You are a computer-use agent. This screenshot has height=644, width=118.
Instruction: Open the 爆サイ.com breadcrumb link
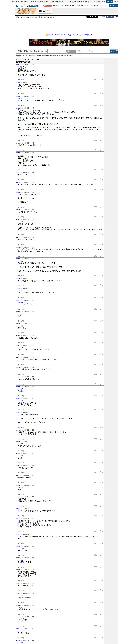20,17
